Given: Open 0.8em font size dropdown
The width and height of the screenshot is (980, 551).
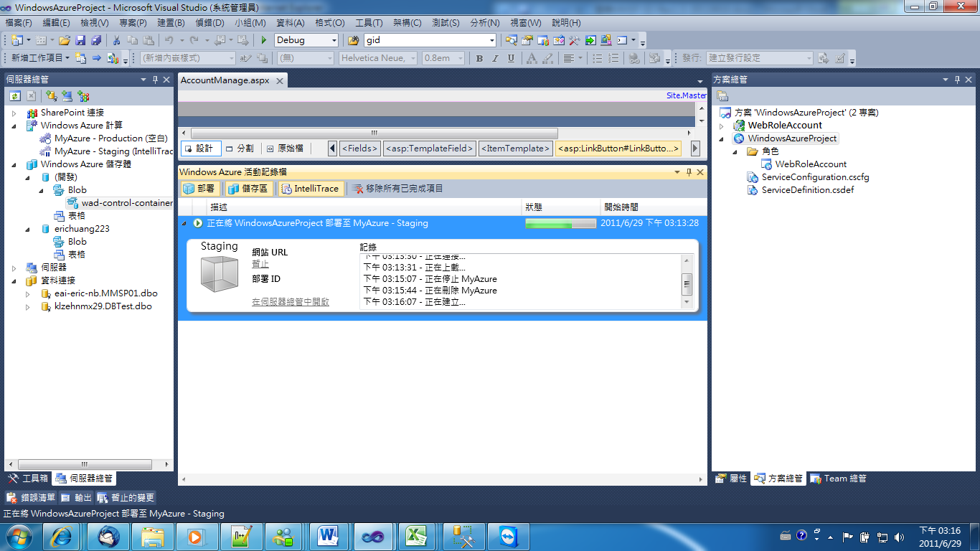Looking at the screenshot, I should click(x=459, y=58).
